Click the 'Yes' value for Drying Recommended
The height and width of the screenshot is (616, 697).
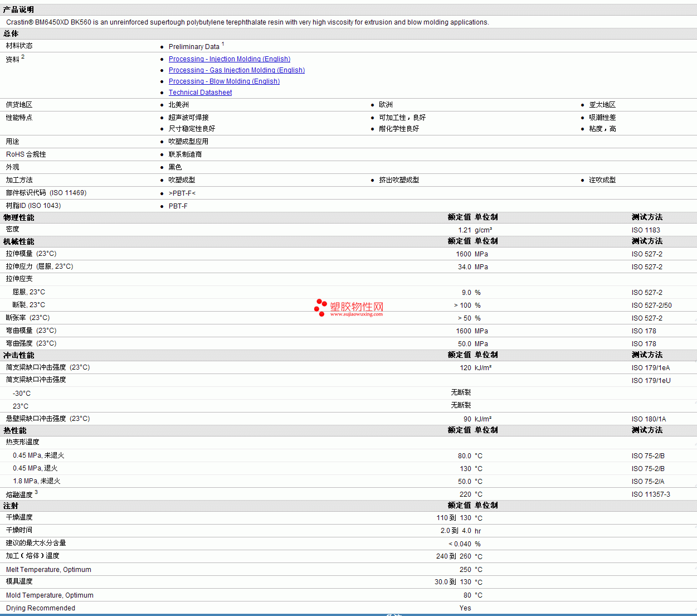point(465,608)
